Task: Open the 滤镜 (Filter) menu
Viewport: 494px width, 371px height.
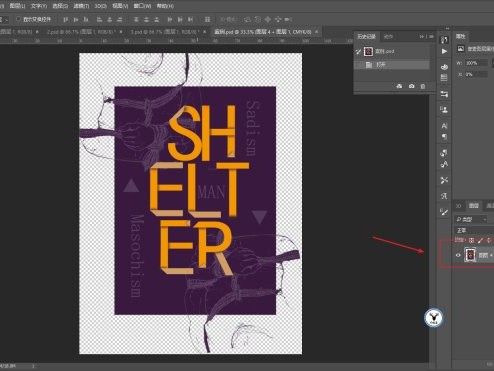Action: [x=81, y=6]
